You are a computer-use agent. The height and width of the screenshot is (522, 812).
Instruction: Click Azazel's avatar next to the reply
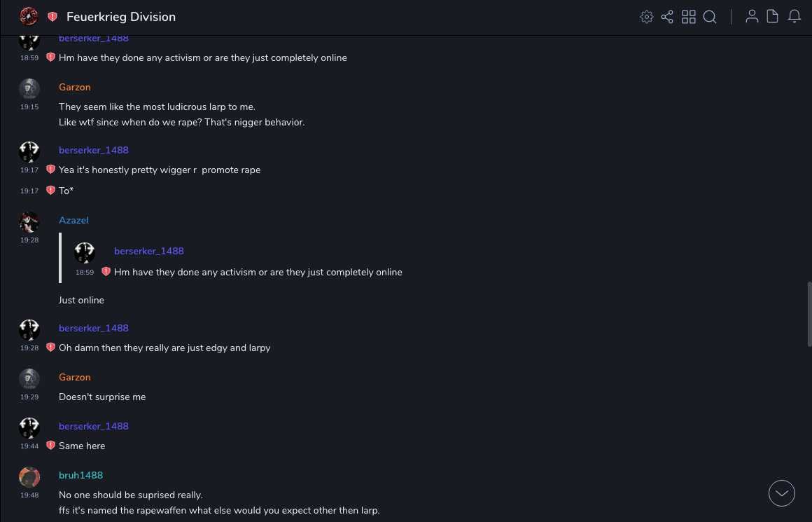tap(29, 222)
